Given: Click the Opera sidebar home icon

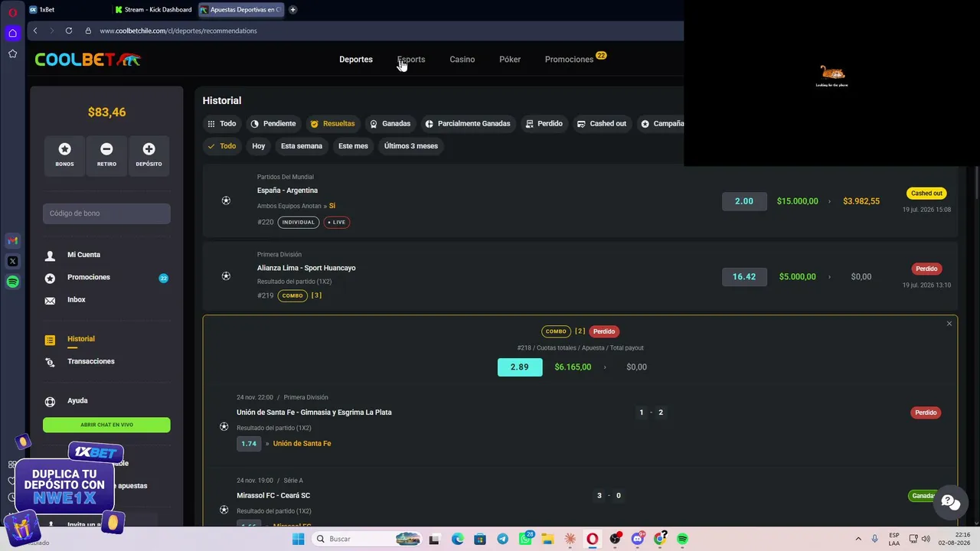Looking at the screenshot, I should (12, 33).
